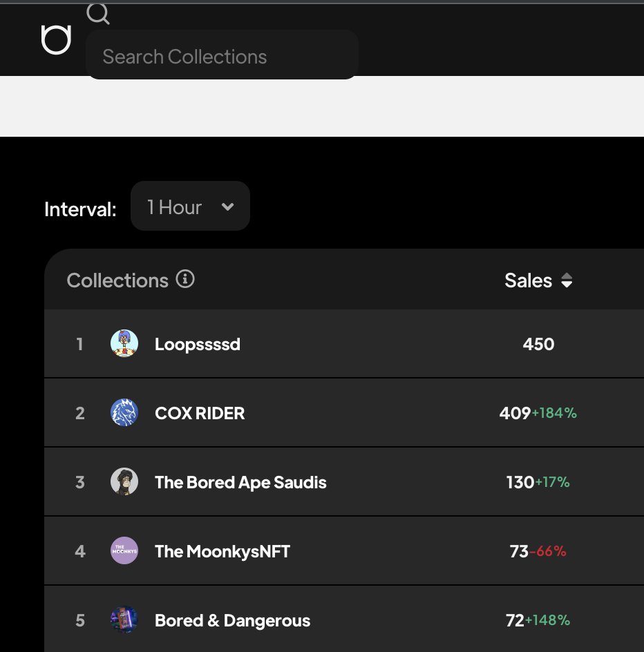Click the site logo icon

[56, 40]
